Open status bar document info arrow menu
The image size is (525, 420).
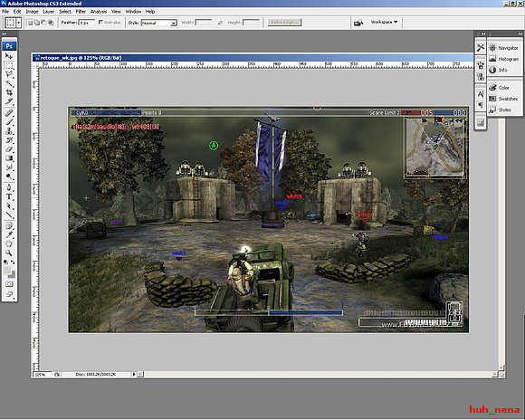[x=134, y=374]
